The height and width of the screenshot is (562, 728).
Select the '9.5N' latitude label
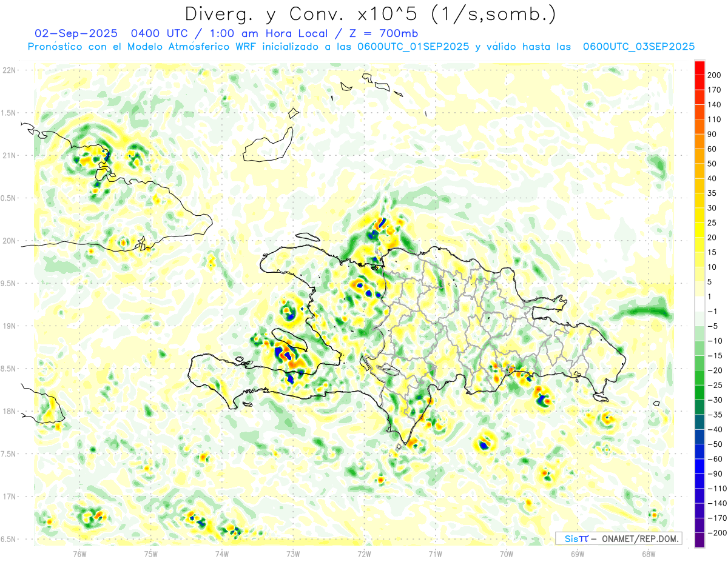pyautogui.click(x=8, y=283)
